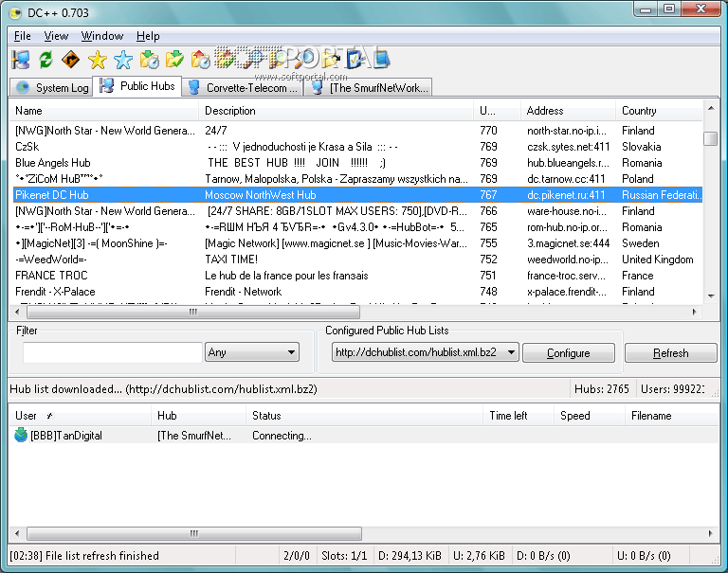Open the Notepad toolbar icon

381,60
